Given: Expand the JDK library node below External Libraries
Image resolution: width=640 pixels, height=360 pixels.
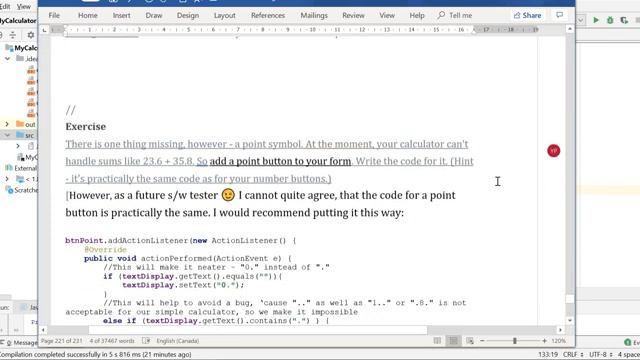Looking at the screenshot, I should pyautogui.click(x=7, y=179).
